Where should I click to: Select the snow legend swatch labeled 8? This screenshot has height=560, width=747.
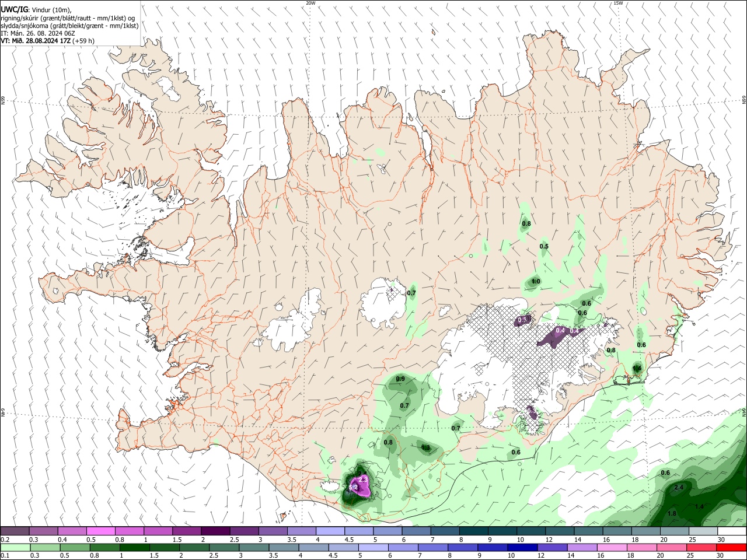pyautogui.click(x=474, y=531)
